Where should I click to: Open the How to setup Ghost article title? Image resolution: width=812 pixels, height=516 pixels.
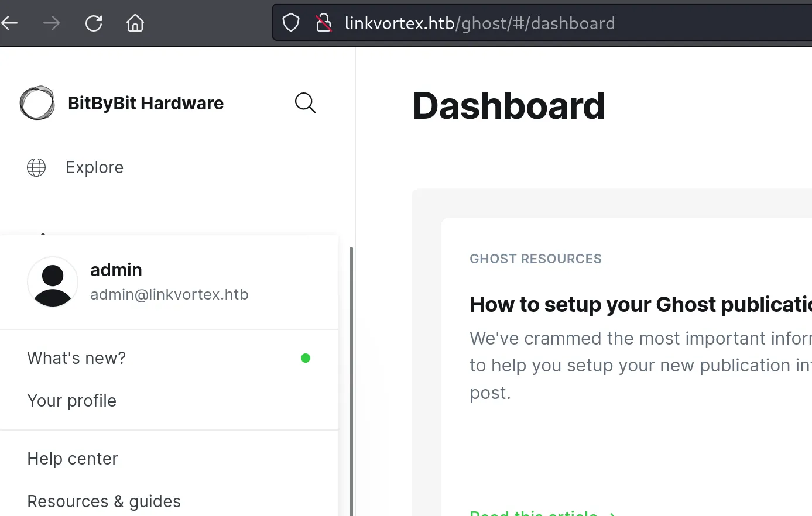[x=640, y=305]
